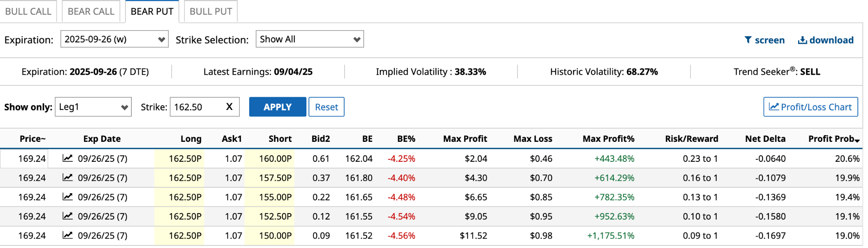Switch to the BEAR CALL tab
Viewport: 868px width, 248px height.
(91, 11)
